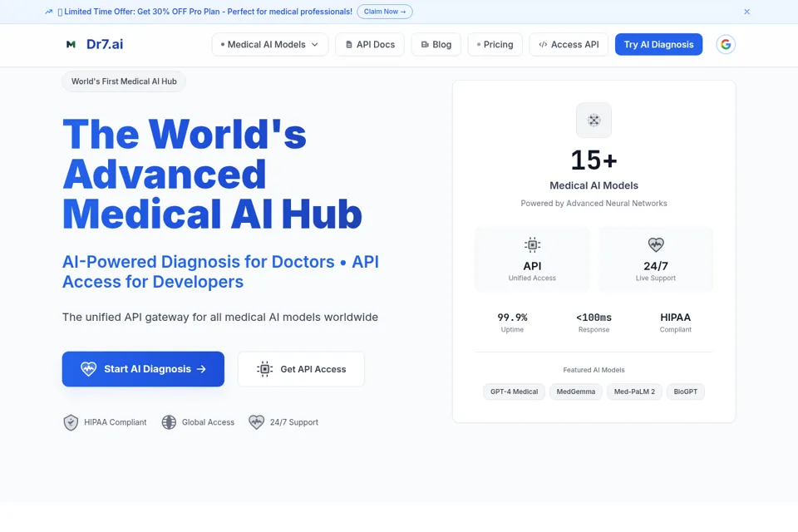Click the Claim Now offer button

pos(385,12)
